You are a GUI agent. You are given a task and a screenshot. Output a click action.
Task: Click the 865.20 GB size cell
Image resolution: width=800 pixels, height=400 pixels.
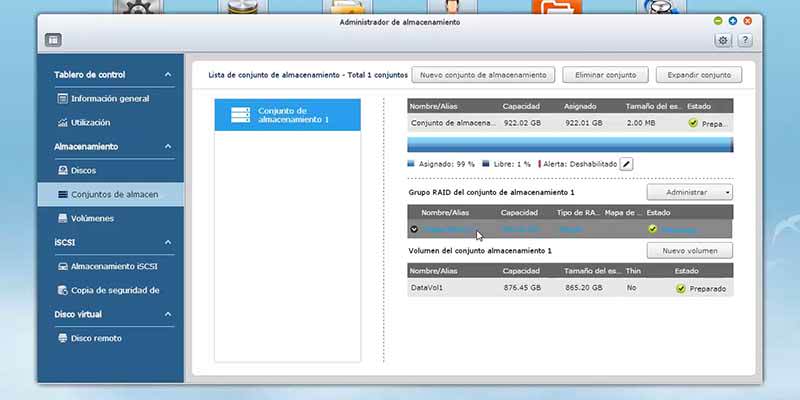[x=584, y=288]
